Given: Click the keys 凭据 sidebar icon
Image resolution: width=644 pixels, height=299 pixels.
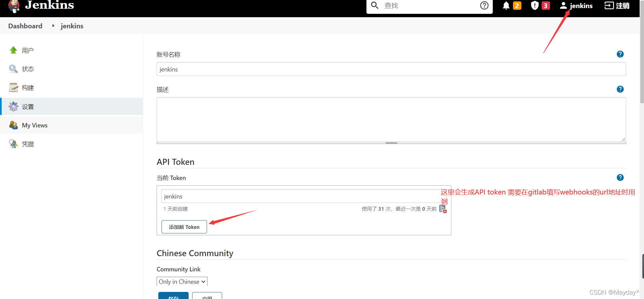Looking at the screenshot, I should [13, 144].
